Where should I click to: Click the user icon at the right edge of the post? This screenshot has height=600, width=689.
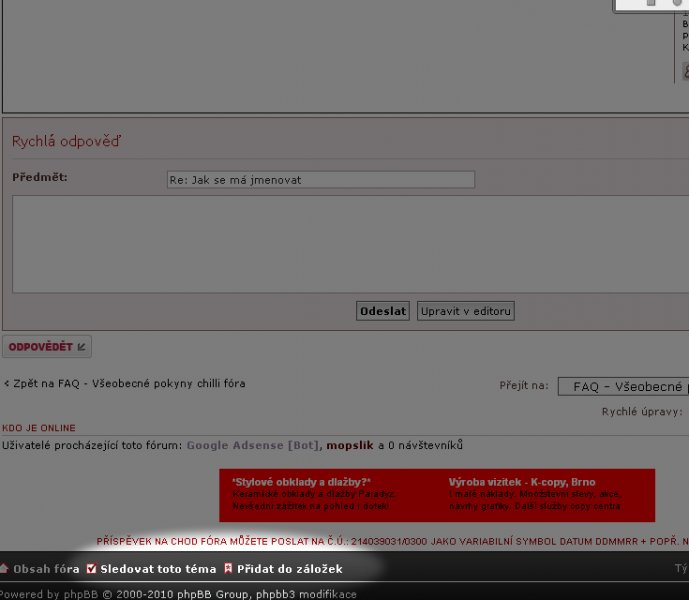pos(685,71)
